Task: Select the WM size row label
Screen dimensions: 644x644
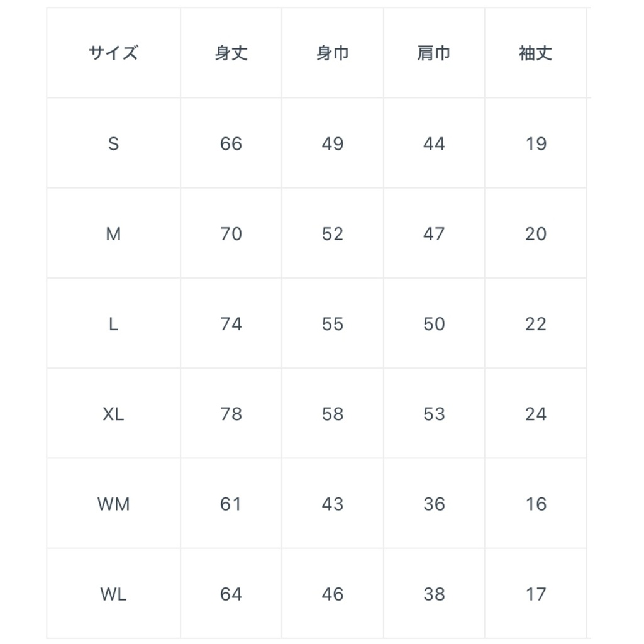Action: point(113,504)
